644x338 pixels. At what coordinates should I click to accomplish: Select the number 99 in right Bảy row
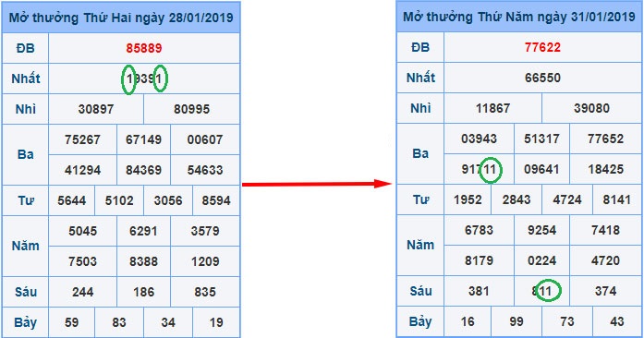pyautogui.click(x=516, y=321)
